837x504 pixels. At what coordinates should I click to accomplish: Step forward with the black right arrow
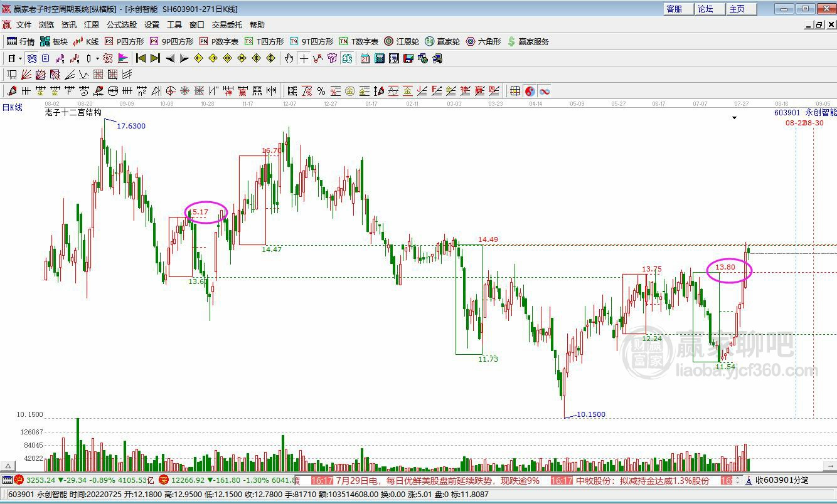(x=184, y=58)
